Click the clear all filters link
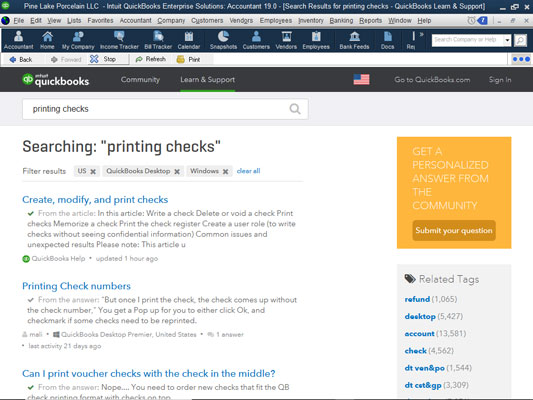The image size is (533, 400). pos(248,171)
